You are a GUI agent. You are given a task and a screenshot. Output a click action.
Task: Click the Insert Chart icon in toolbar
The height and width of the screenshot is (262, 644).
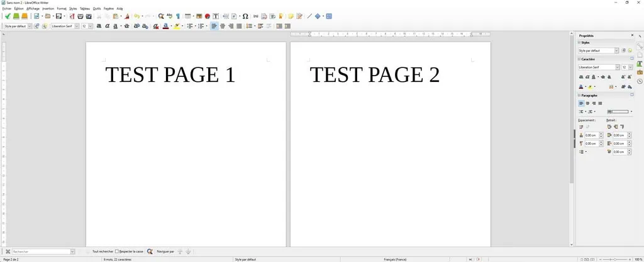click(207, 16)
